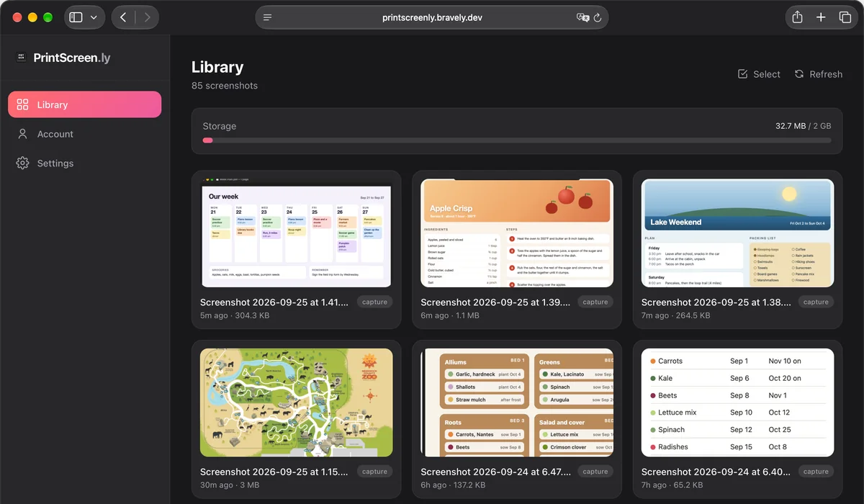
Task: Open the page reader menu icon in address bar
Action: 268,17
